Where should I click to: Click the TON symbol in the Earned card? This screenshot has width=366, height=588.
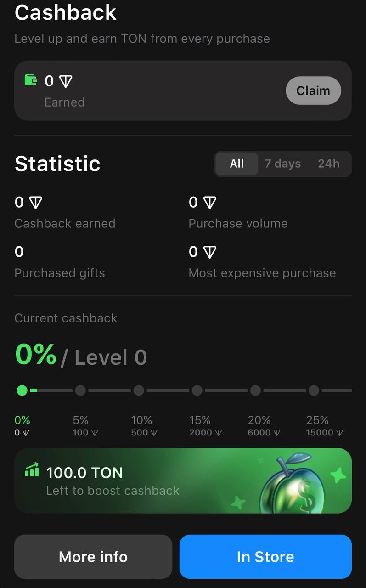[x=66, y=81]
